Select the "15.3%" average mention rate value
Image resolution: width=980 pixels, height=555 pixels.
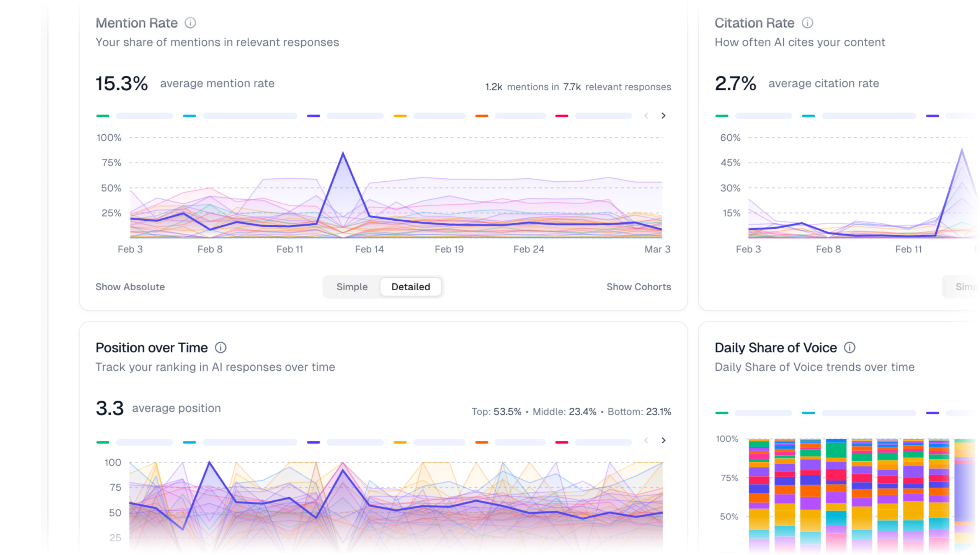click(x=122, y=83)
